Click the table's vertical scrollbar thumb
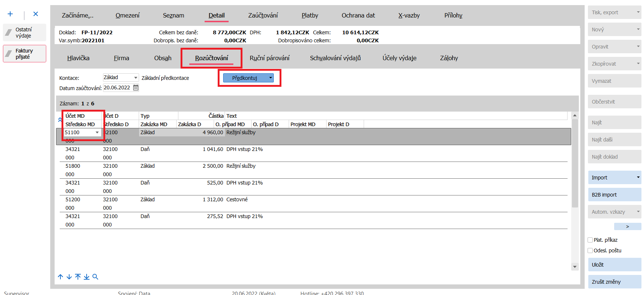Image resolution: width=644 pixels, height=295 pixels. pos(575,164)
